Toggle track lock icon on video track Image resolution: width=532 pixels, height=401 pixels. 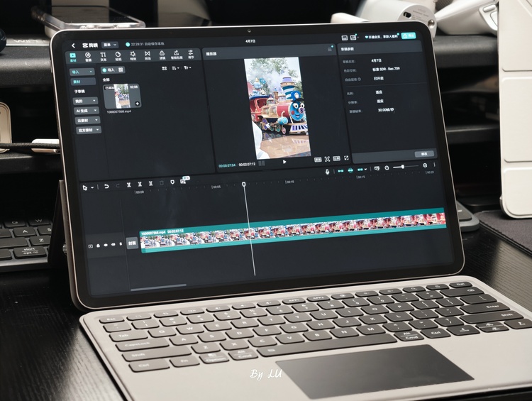click(x=99, y=246)
